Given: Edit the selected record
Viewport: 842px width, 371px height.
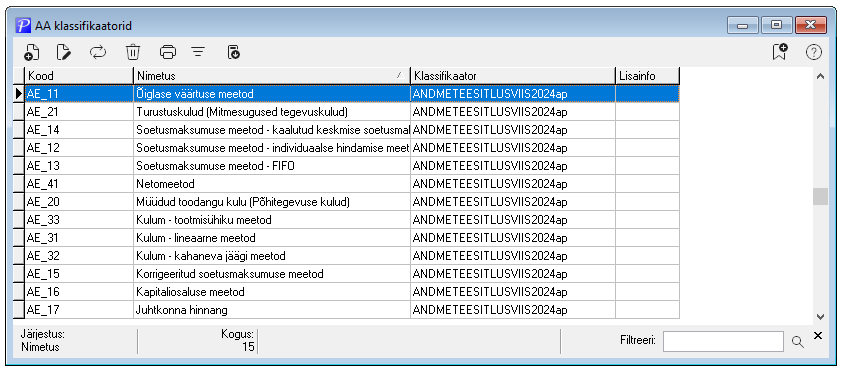Looking at the screenshot, I should (x=64, y=52).
